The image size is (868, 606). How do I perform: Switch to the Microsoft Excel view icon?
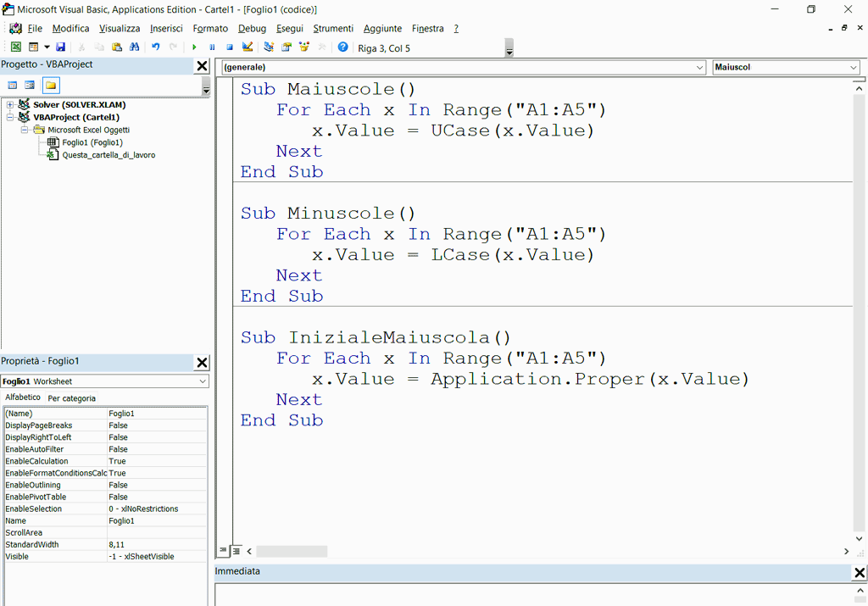(15, 47)
